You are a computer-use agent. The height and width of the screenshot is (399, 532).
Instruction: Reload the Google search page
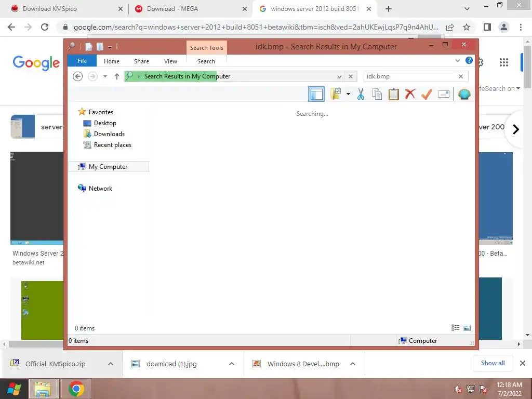click(45, 27)
